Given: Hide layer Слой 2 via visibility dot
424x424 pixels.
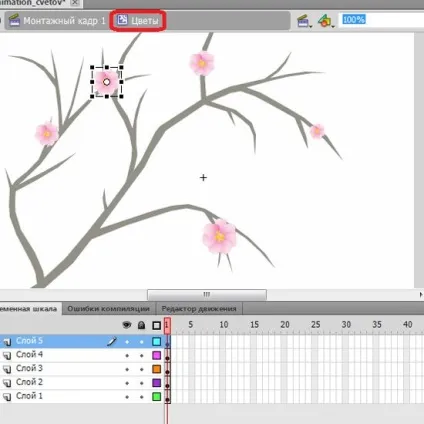Looking at the screenshot, I should point(127,383).
